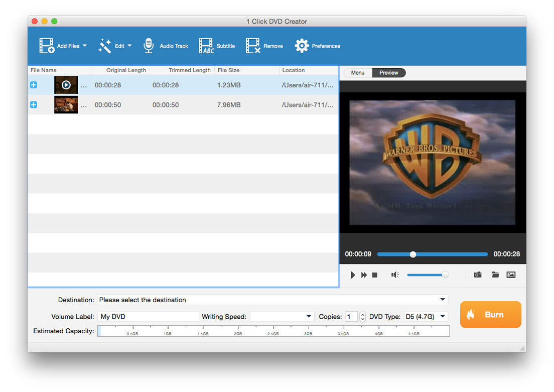Take a snapshot with the camera icon
The image size is (554, 392).
pos(477,274)
